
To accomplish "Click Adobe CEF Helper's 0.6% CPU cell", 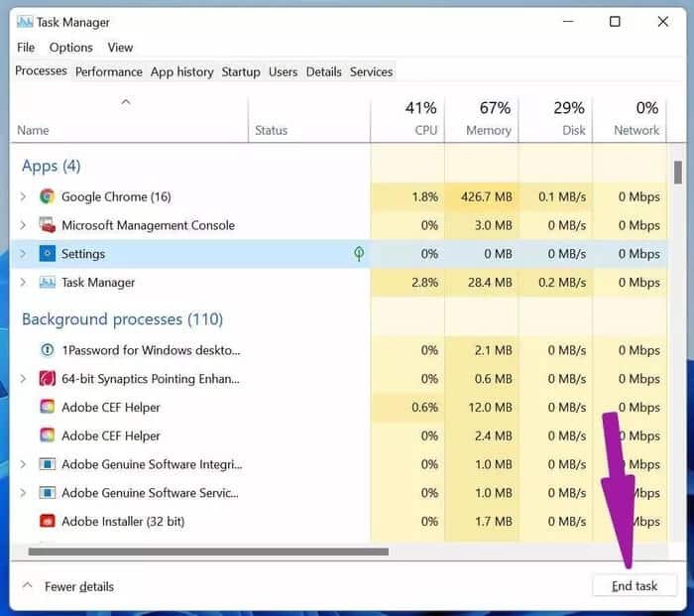I will click(407, 408).
